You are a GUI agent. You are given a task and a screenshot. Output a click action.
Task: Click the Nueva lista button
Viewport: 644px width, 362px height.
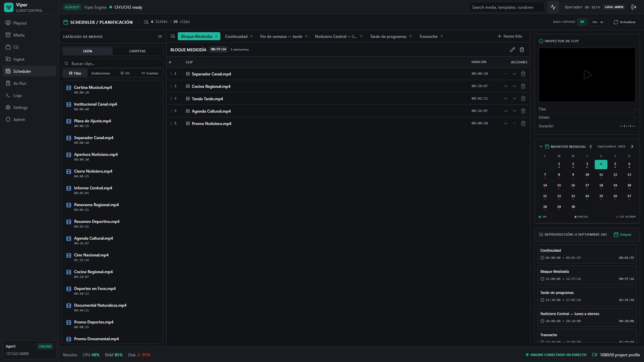[x=510, y=36]
